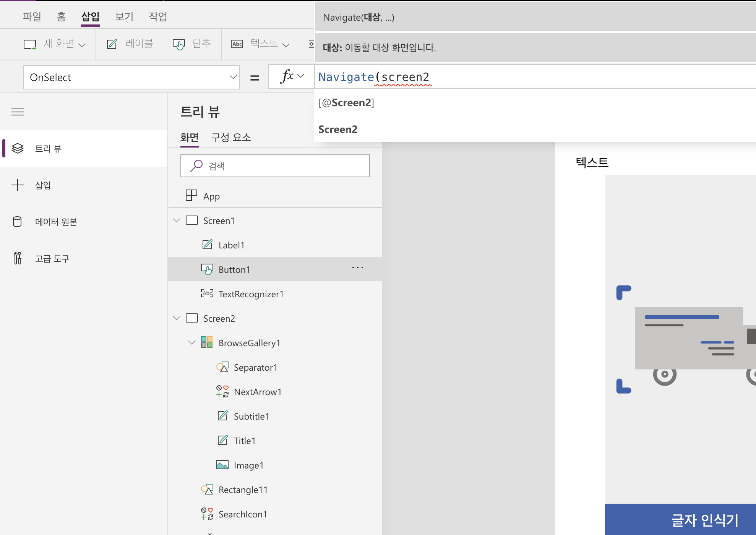Click the 레이블 label toolbar button

point(130,44)
